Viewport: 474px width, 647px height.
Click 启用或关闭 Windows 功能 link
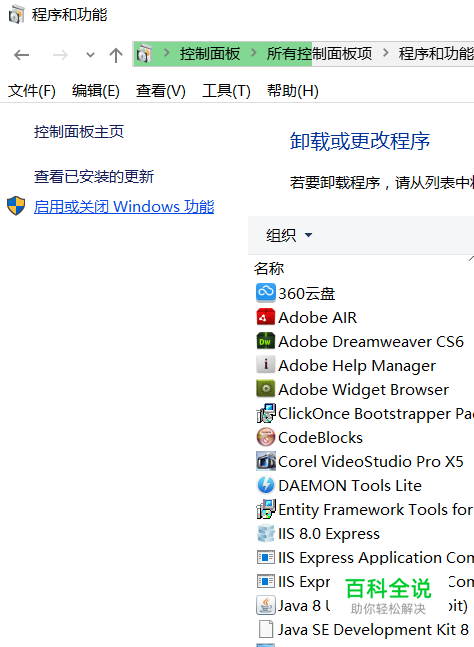124,206
